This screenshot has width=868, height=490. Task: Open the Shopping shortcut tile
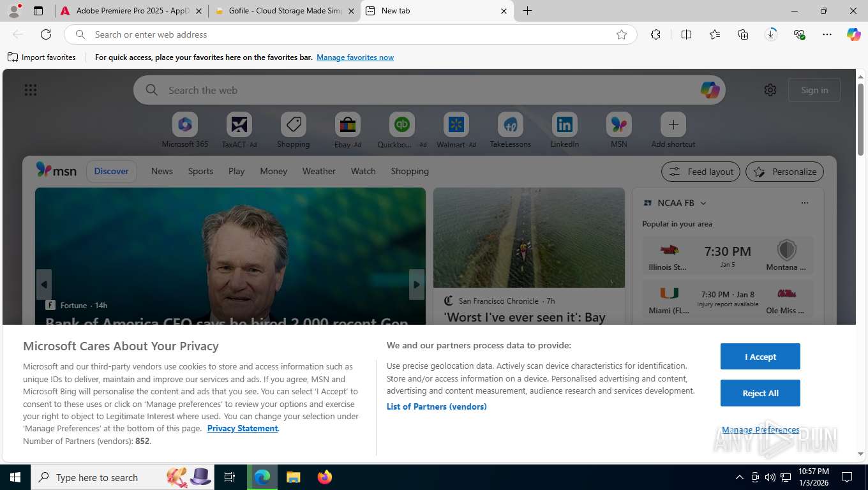pyautogui.click(x=294, y=131)
